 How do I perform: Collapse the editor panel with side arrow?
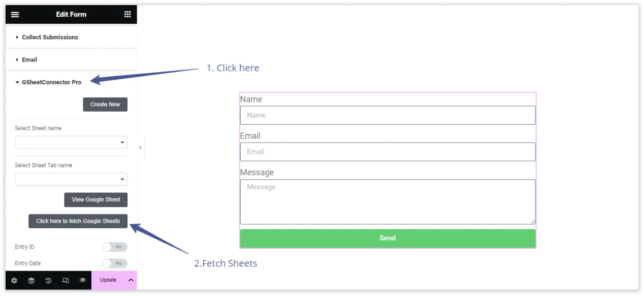140,147
